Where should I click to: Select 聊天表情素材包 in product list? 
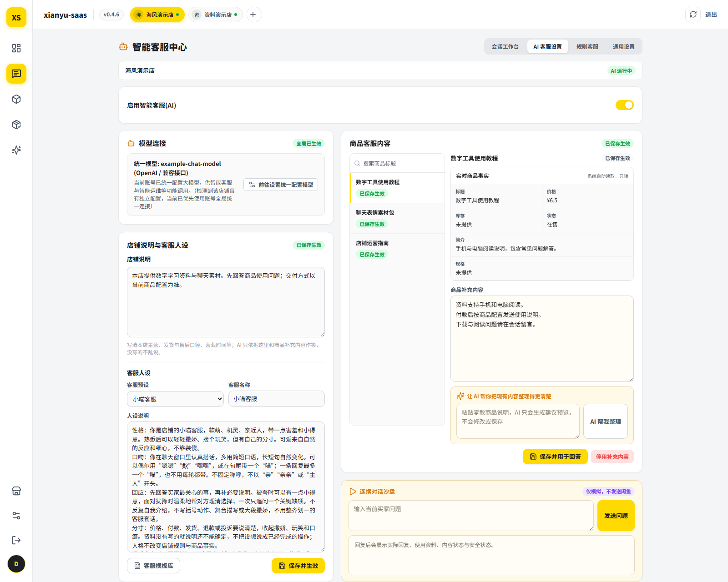397,218
